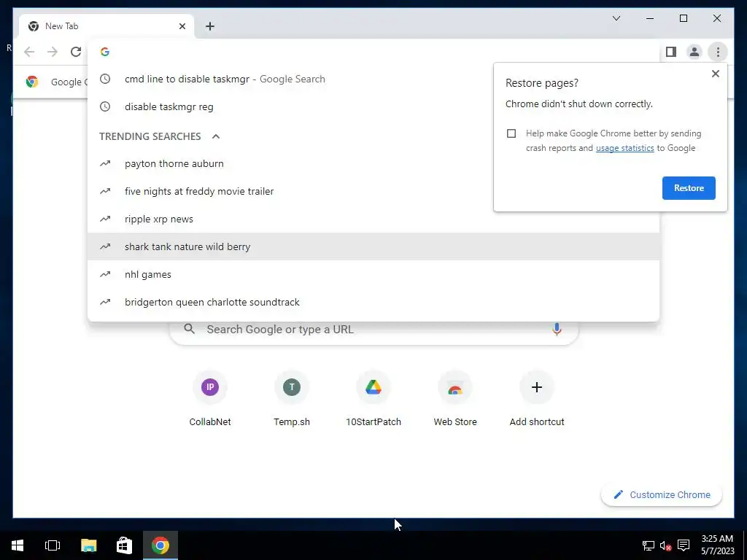Open the profile avatar icon
747x560 pixels.
[x=694, y=52]
